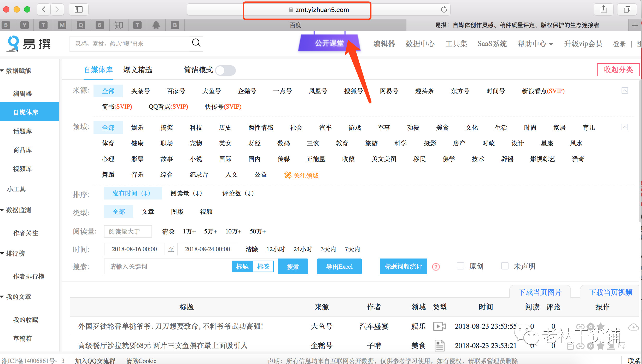Click the edit icon in the 企鹅号 row
Viewport: 642px width, 364px height.
coord(570,346)
